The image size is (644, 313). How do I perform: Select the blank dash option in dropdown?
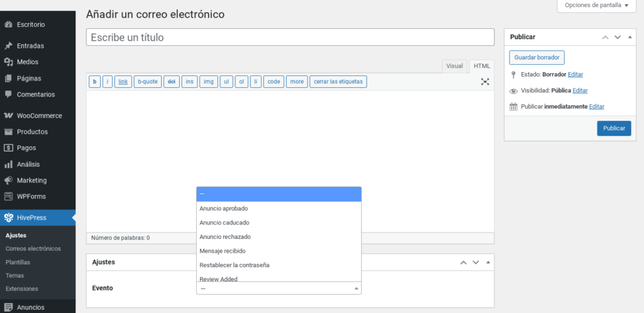point(279,194)
